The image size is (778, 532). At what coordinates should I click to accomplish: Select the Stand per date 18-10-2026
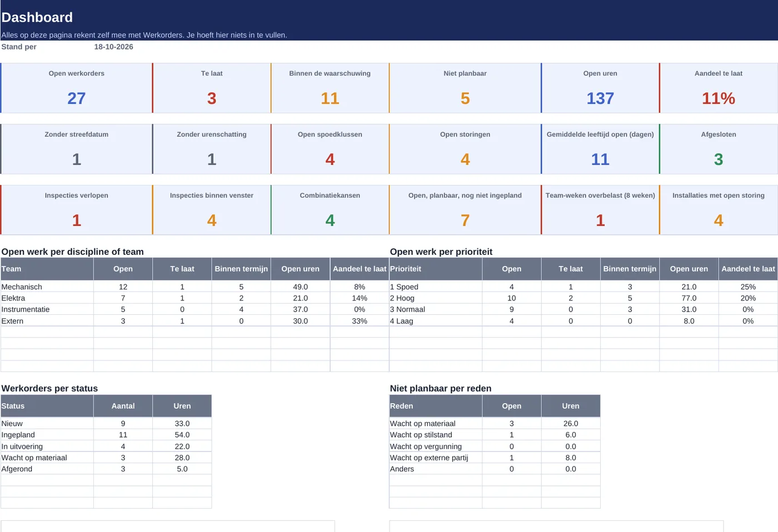click(113, 47)
